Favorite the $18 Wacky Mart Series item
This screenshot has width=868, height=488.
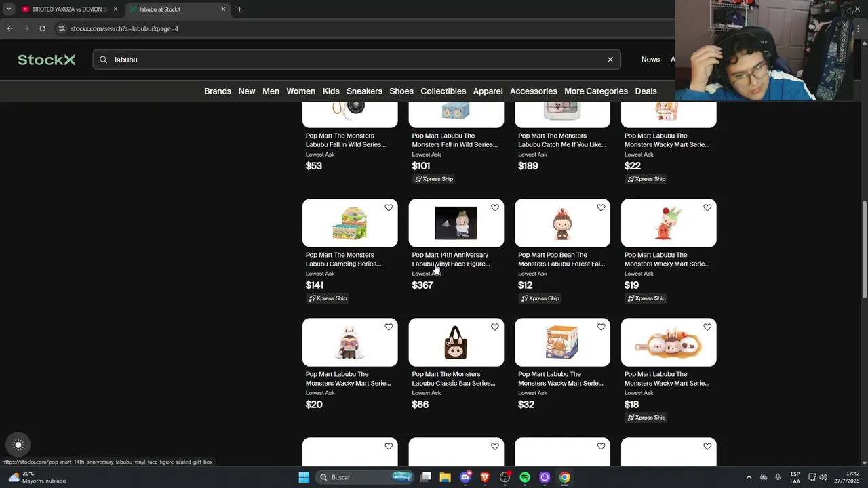(x=707, y=327)
